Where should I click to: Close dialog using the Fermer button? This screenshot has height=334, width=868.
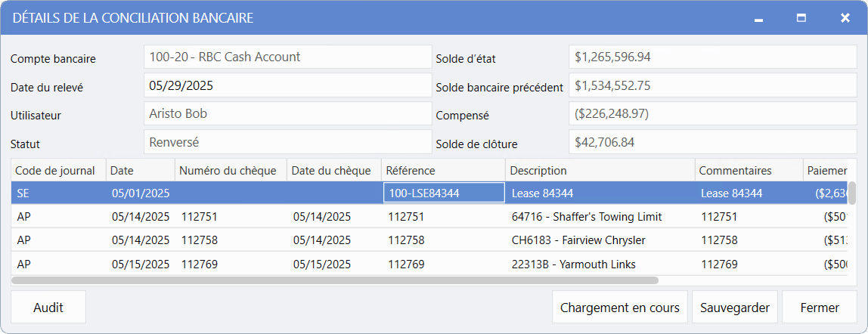click(x=819, y=308)
